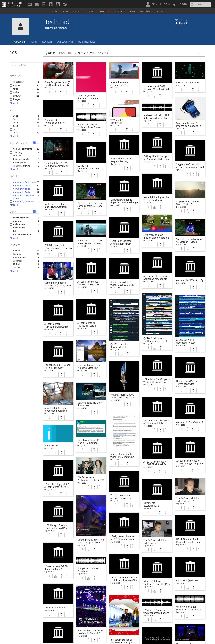The height and width of the screenshot is (644, 215).
Task: Check the movies media type filter
Action: (11, 85)
